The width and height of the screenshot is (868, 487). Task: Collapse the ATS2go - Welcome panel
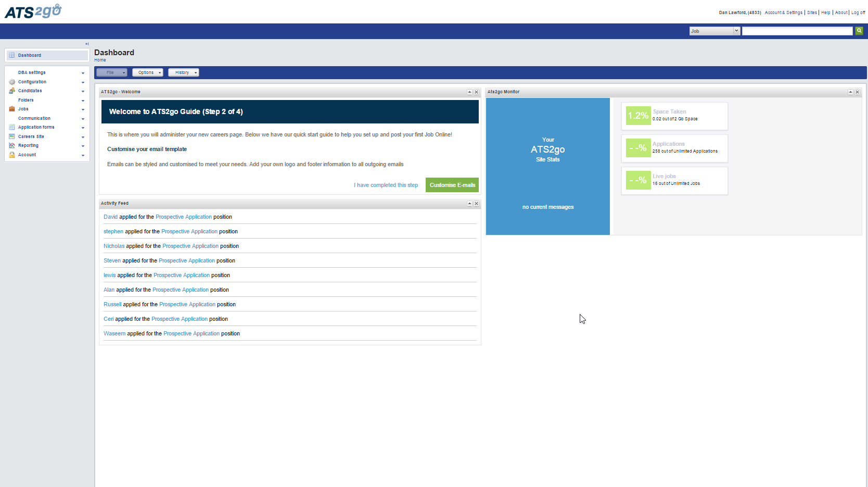[469, 92]
